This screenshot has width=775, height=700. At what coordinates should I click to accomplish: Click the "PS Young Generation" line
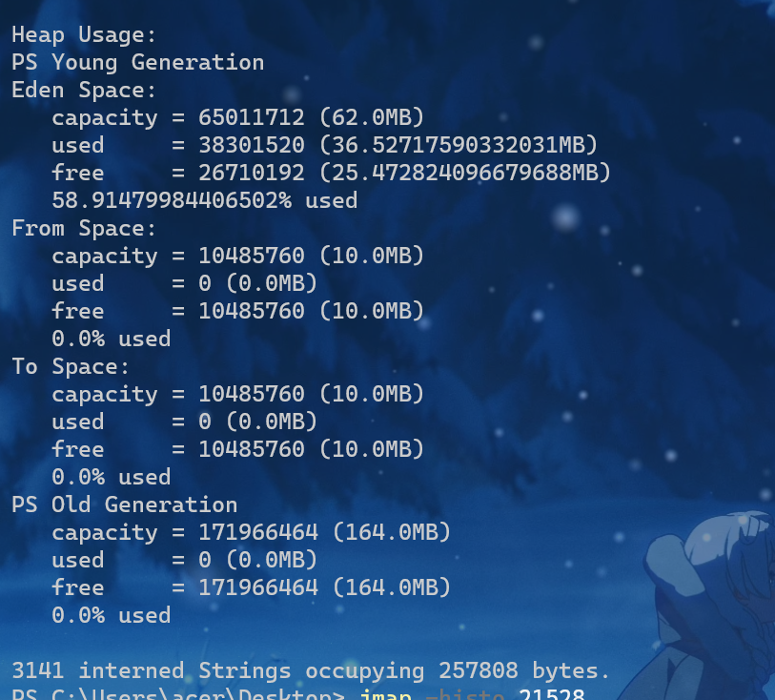point(137,62)
